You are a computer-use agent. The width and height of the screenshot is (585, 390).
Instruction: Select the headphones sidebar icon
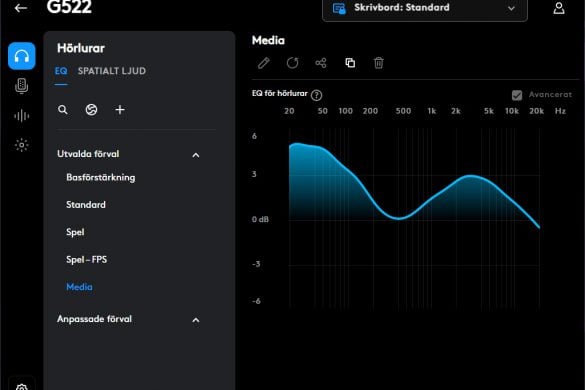(22, 56)
